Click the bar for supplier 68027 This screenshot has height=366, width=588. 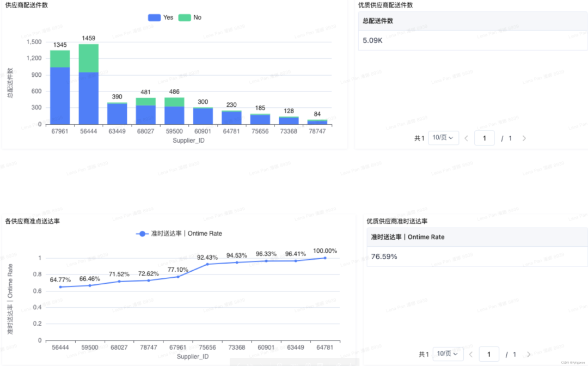(145, 111)
